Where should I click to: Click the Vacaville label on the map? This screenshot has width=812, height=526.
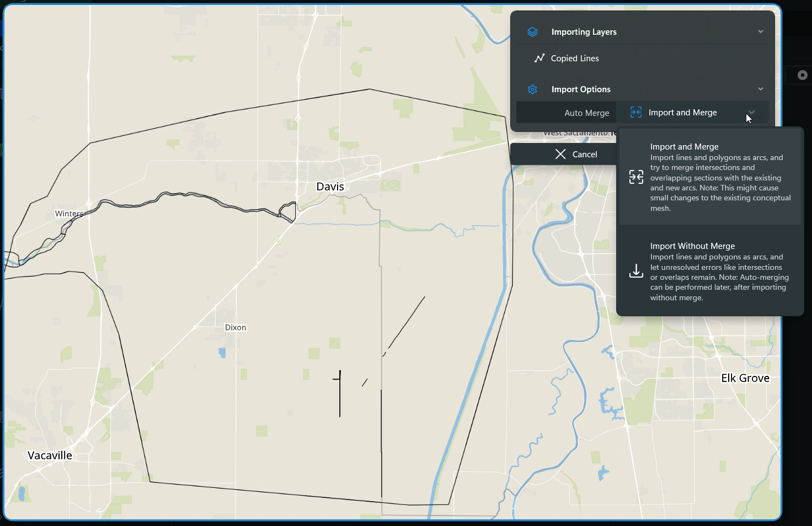click(x=50, y=455)
